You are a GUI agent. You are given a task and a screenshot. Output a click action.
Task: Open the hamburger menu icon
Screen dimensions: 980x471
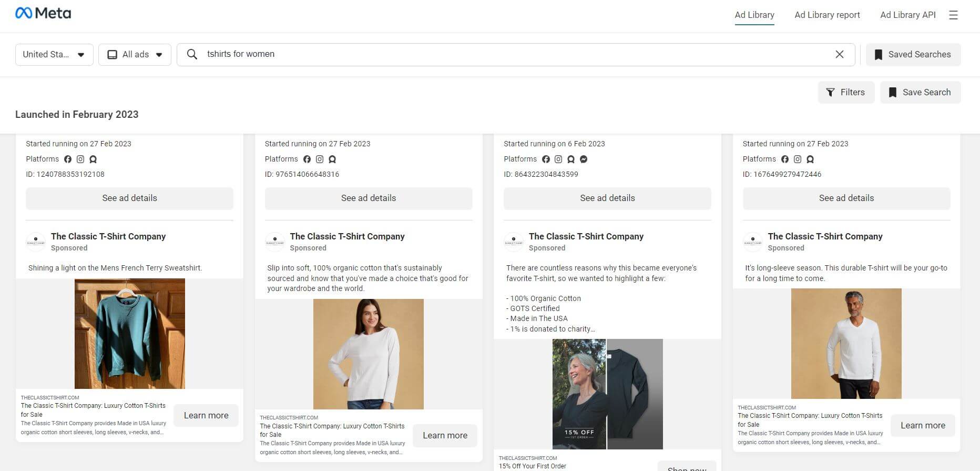953,15
